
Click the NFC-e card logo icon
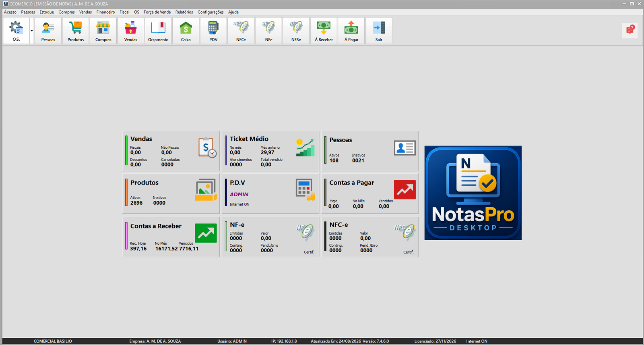click(x=405, y=232)
